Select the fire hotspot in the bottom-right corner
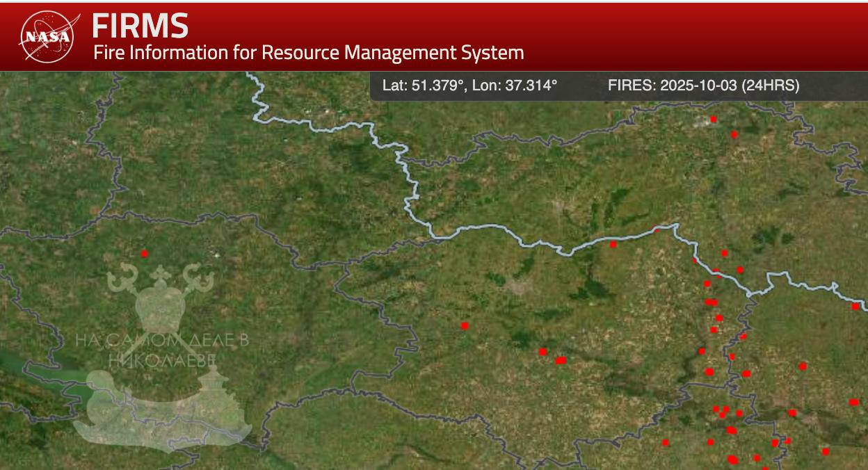 (x=826, y=451)
